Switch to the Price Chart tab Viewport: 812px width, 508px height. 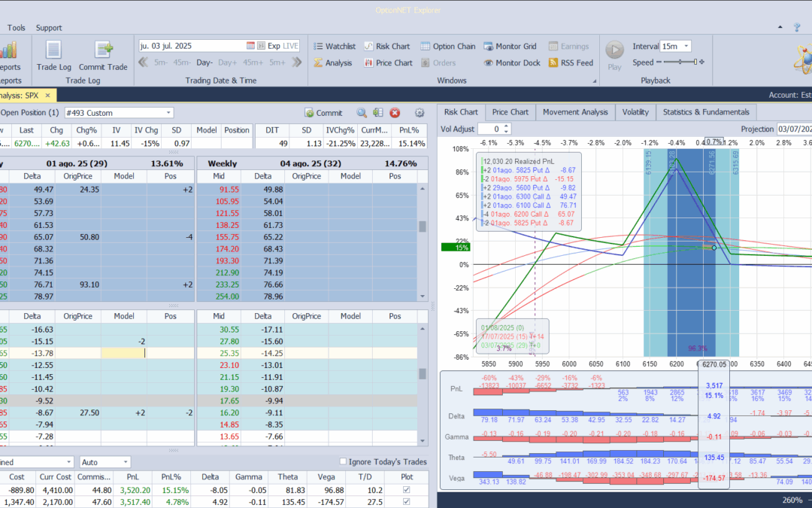[510, 112]
